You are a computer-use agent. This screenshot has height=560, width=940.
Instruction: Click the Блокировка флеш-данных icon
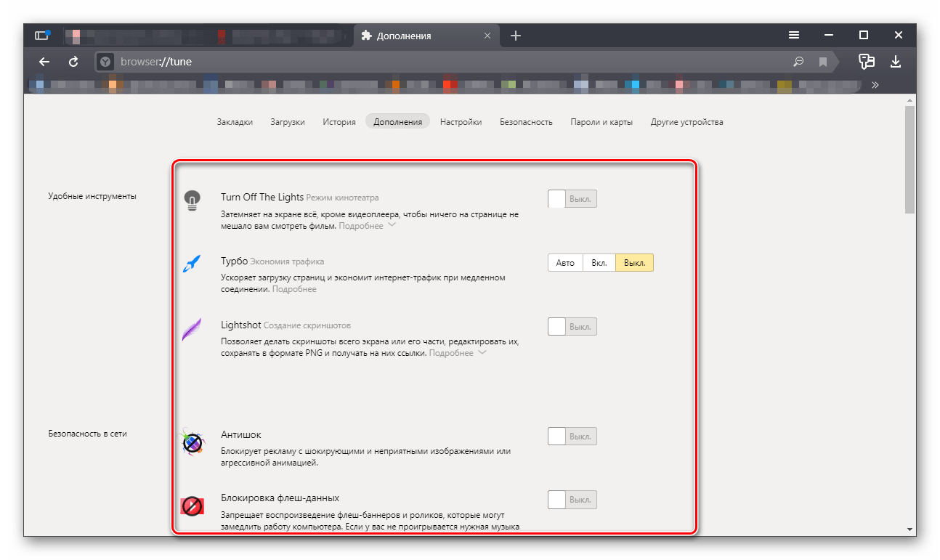192,506
